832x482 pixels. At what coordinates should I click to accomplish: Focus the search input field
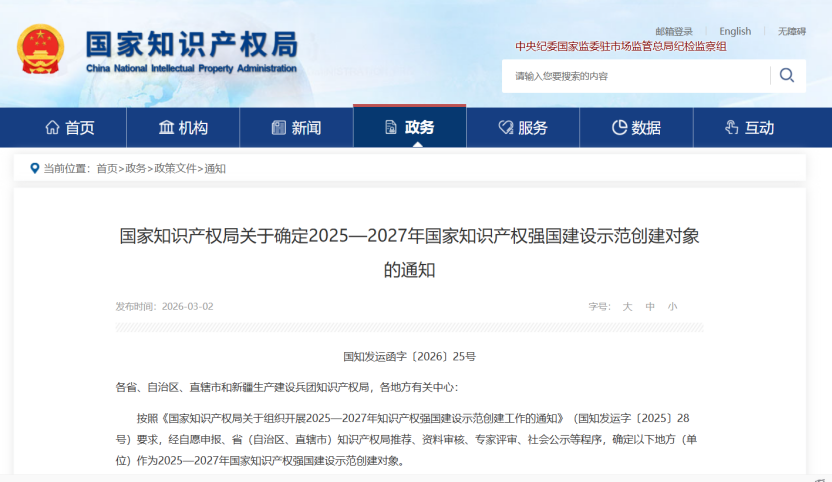(x=636, y=76)
